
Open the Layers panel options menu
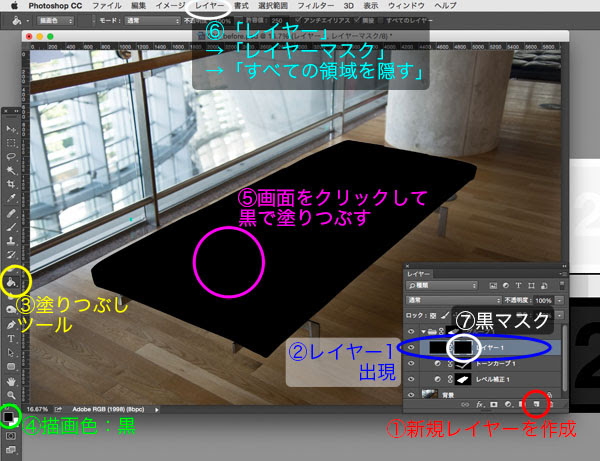pyautogui.click(x=563, y=274)
